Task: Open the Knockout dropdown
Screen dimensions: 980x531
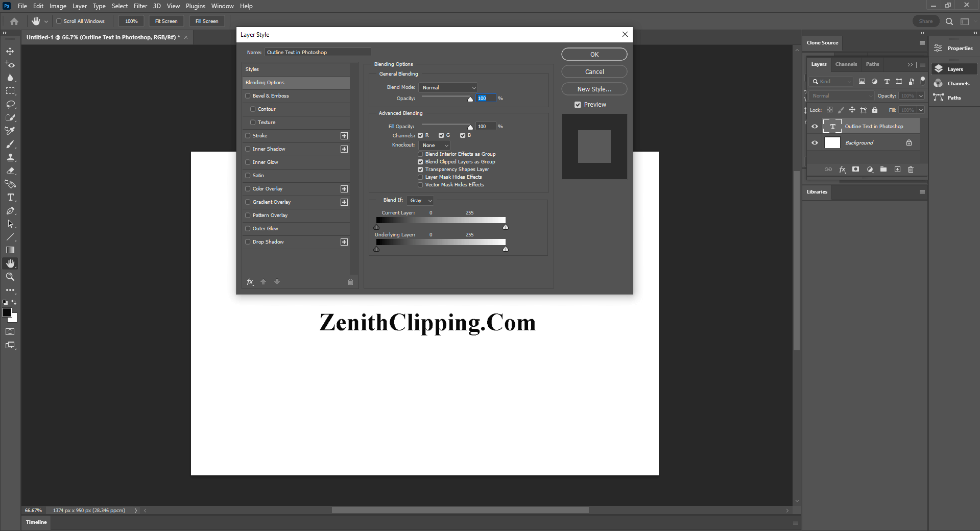Action: (434, 145)
